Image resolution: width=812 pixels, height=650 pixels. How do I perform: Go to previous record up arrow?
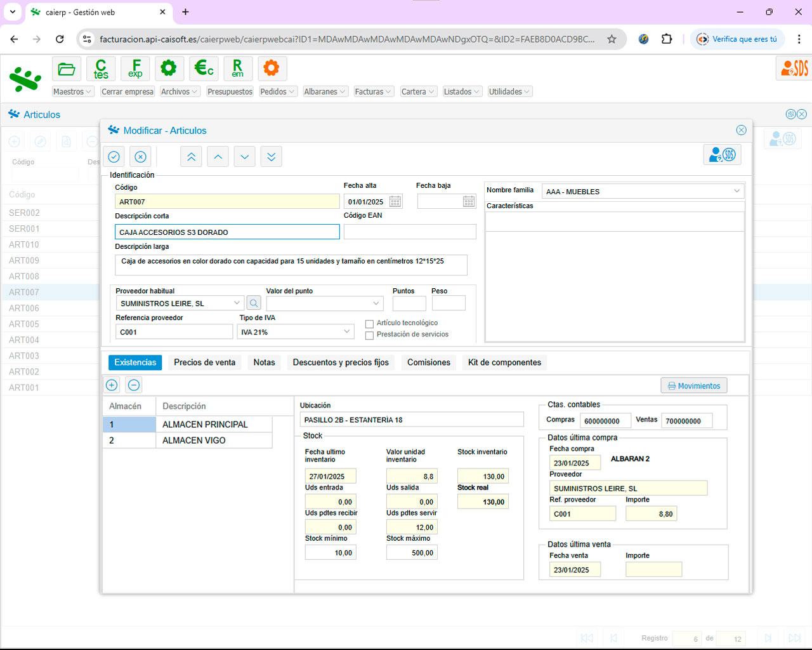218,157
